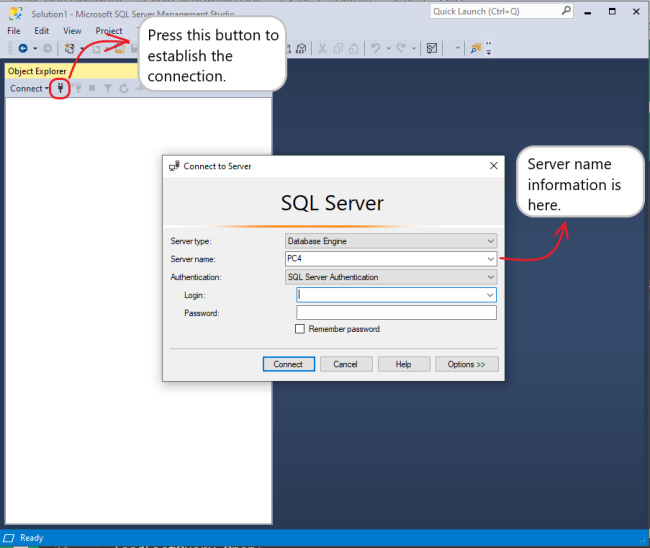Image resolution: width=650 pixels, height=548 pixels.
Task: Expand the Undo history dropdown arrow
Action: point(388,48)
